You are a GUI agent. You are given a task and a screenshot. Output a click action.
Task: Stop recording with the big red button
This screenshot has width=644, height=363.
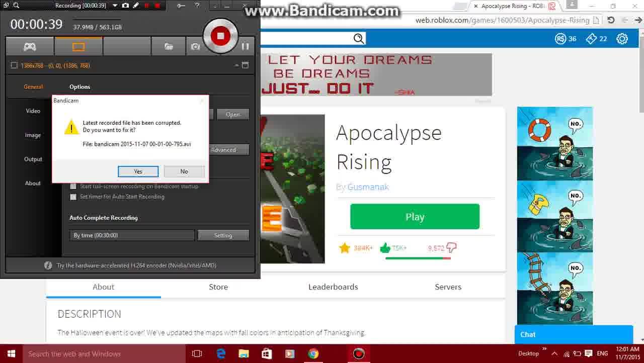pos(220,36)
